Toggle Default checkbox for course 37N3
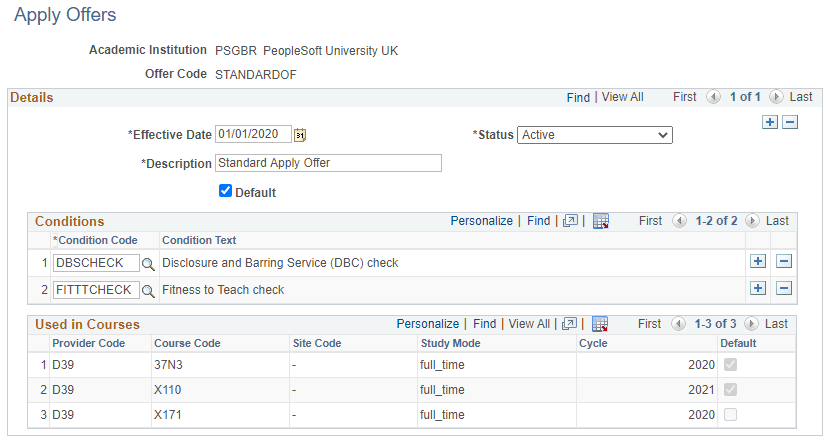The image size is (828, 444). [x=732, y=365]
